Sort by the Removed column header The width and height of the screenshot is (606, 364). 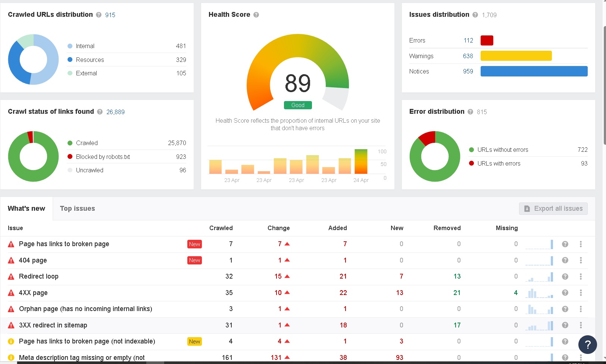(x=447, y=228)
